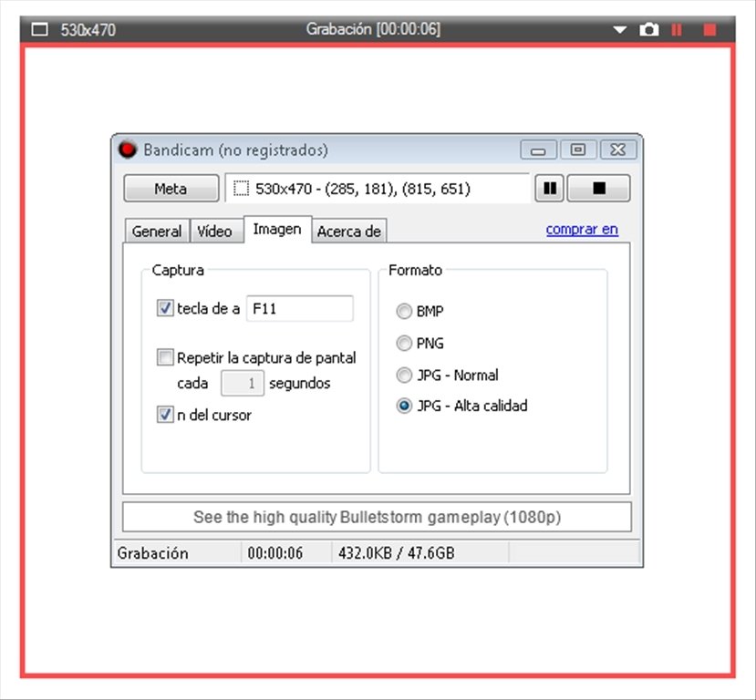Close the Bandicam window
Viewport: 756px width, 700px height.
618,149
